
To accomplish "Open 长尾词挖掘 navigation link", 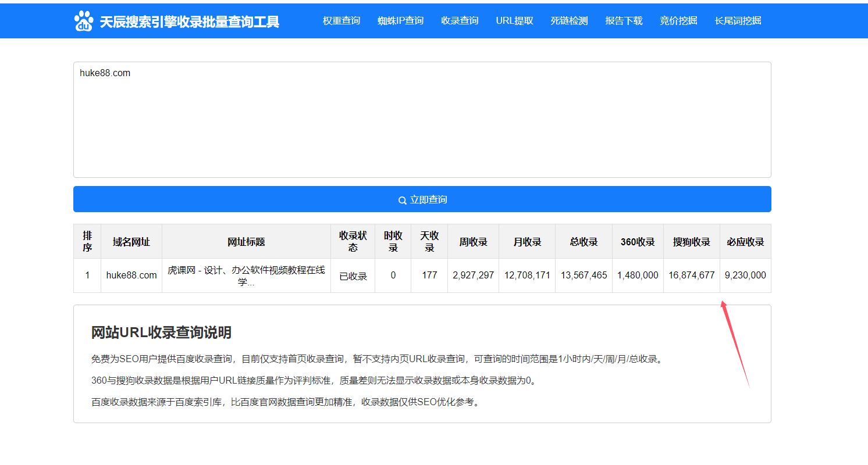I will 738,21.
